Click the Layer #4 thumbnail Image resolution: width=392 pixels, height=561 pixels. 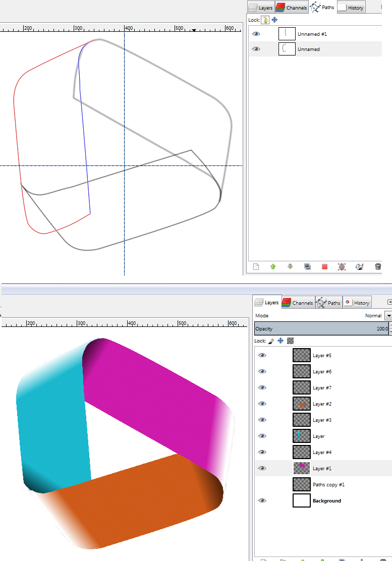tap(302, 452)
